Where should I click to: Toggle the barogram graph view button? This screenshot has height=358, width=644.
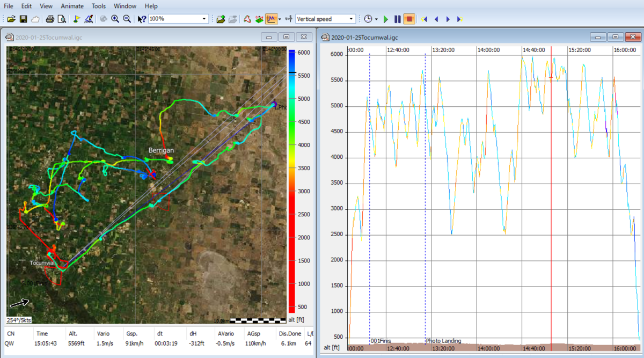(272, 19)
